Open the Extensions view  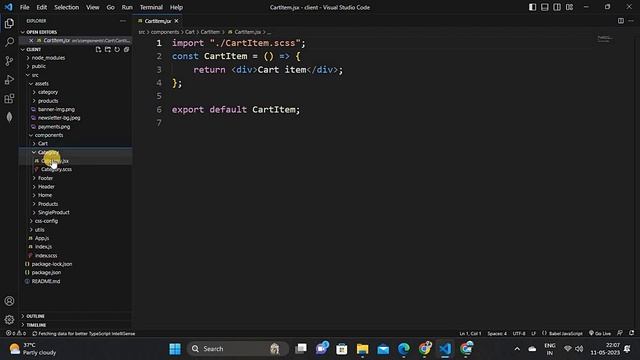coord(9,98)
